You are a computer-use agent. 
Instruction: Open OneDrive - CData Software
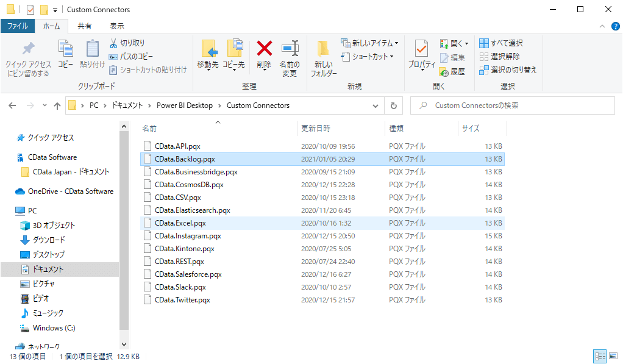click(x=71, y=191)
